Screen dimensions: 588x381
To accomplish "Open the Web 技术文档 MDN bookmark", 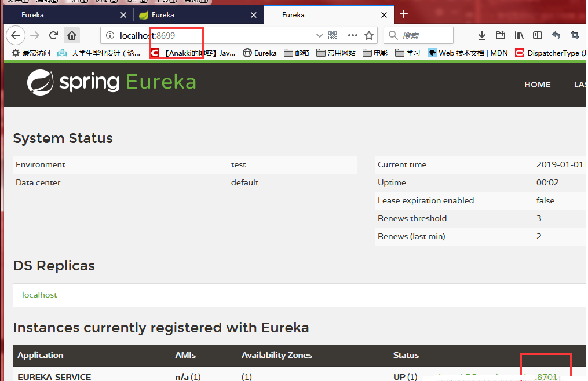I will pyautogui.click(x=468, y=53).
